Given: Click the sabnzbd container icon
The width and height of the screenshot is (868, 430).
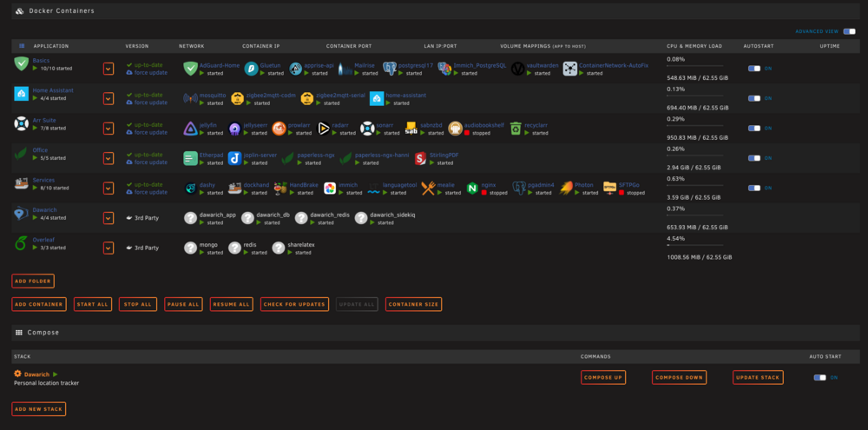Looking at the screenshot, I should [411, 129].
